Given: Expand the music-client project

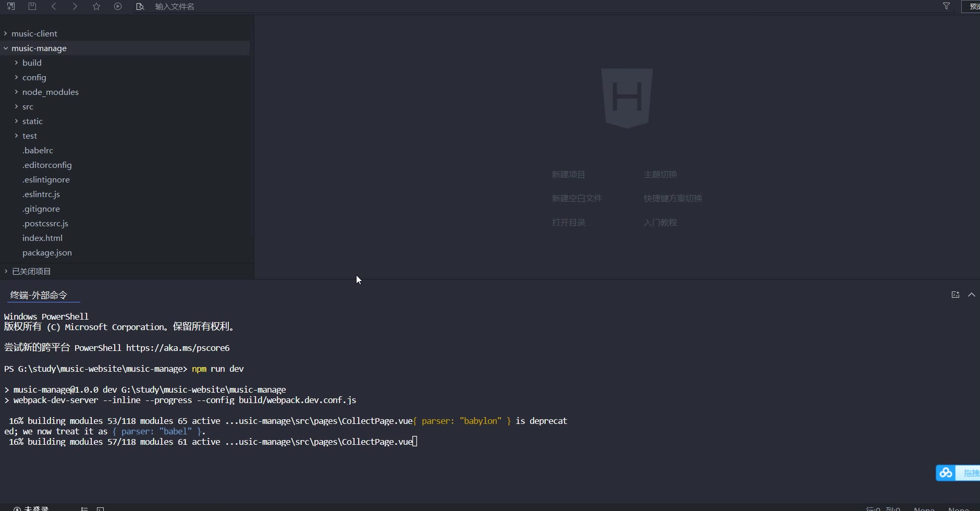Looking at the screenshot, I should pyautogui.click(x=6, y=33).
